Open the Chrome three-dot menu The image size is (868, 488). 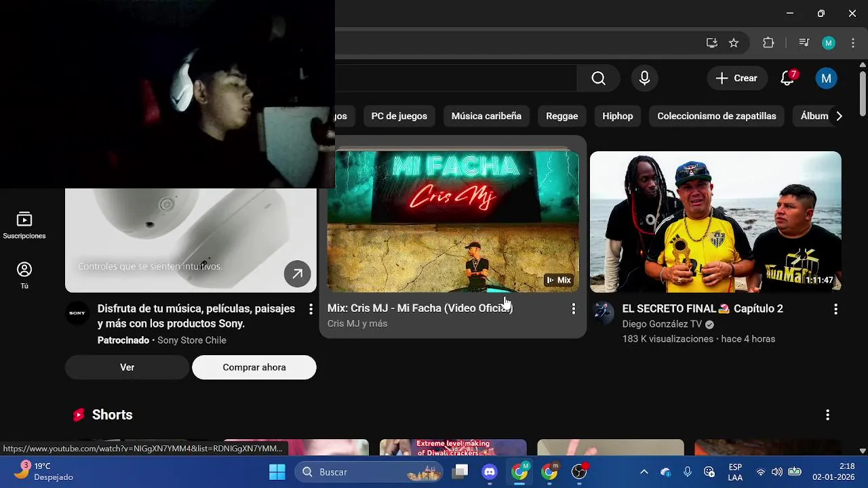pyautogui.click(x=852, y=43)
